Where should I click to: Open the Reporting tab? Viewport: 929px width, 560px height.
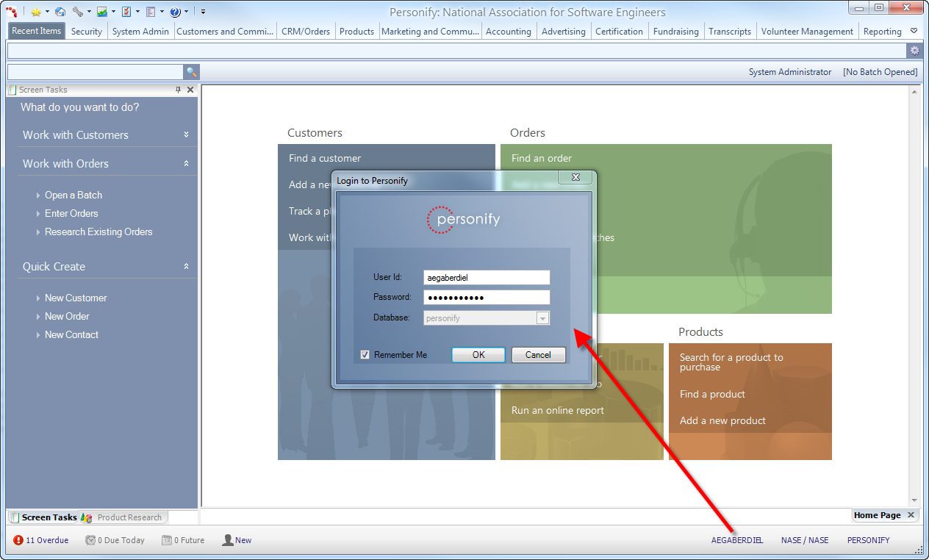(x=882, y=32)
